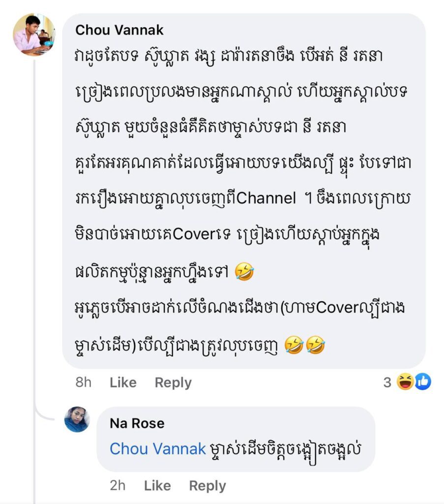The width and height of the screenshot is (444, 504).
Task: Click the blue Chou Vannak mention in reply
Action: 157,448
